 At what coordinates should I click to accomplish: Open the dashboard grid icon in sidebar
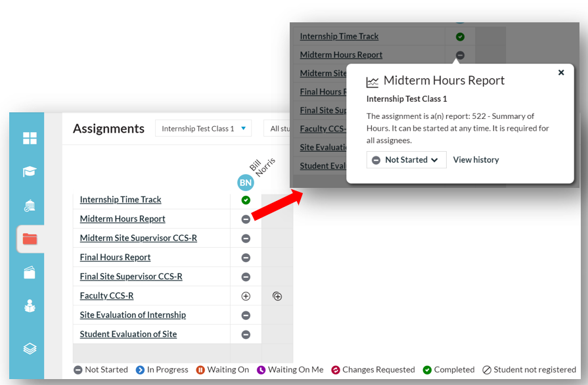coord(30,138)
